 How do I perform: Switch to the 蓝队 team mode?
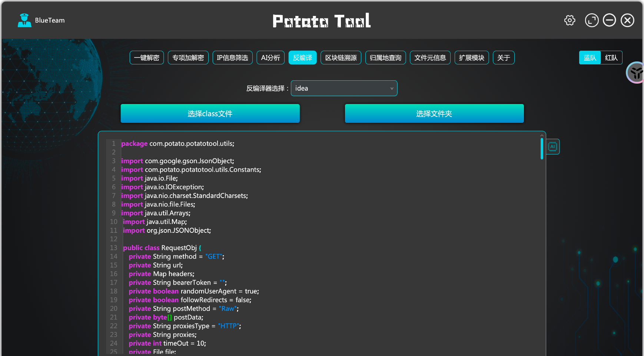(x=590, y=58)
